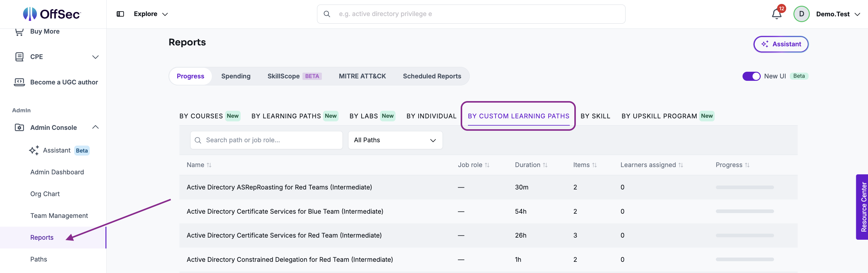The image size is (868, 273).
Task: Click the Buy More cart icon
Action: click(x=19, y=32)
